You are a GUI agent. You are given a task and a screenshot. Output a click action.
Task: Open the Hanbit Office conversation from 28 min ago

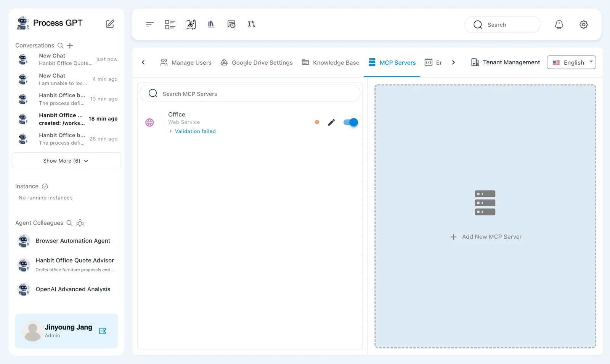point(66,139)
